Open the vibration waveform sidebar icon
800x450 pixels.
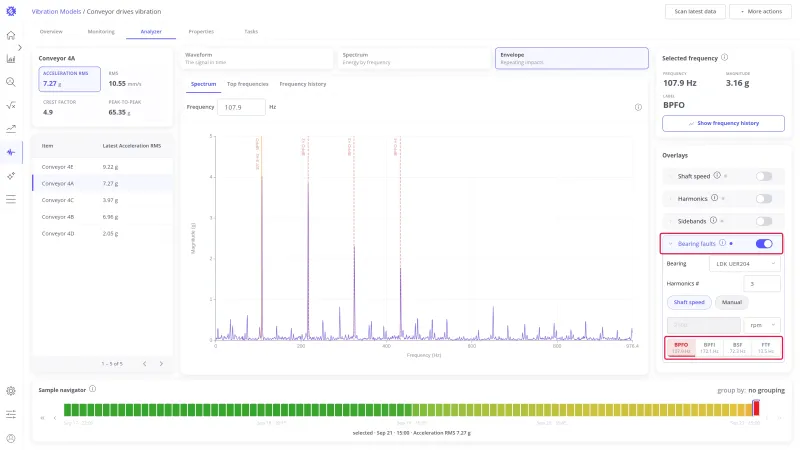11,152
